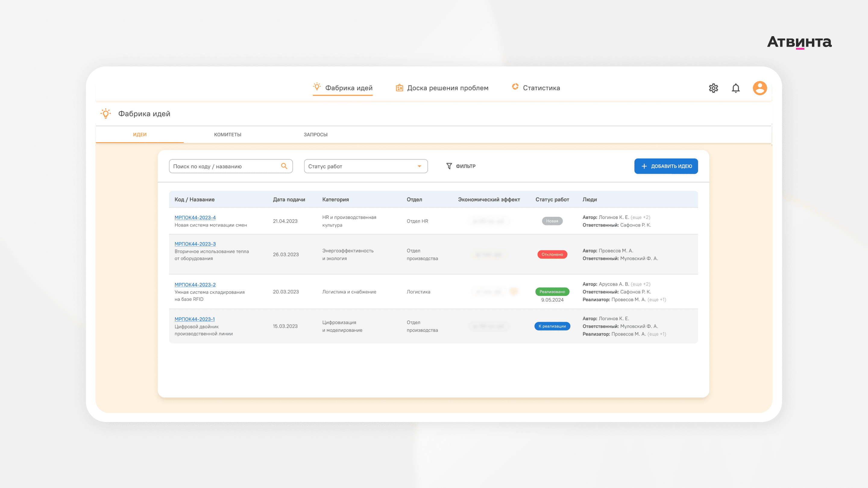Click the Люди column header
This screenshot has height=488, width=868.
tap(589, 199)
